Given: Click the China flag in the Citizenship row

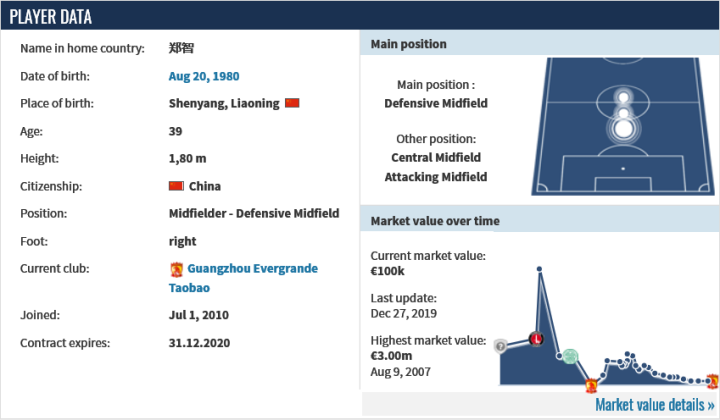Looking at the screenshot, I should [x=177, y=186].
